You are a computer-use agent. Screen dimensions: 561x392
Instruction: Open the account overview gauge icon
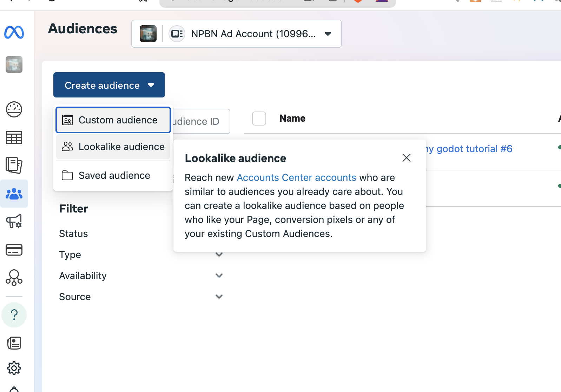coord(14,109)
